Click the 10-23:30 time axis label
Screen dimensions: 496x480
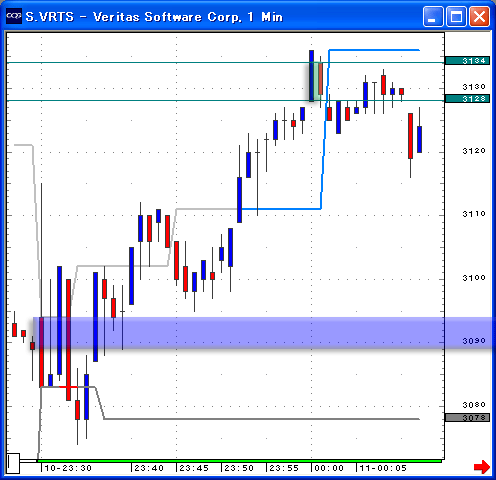tap(68, 468)
